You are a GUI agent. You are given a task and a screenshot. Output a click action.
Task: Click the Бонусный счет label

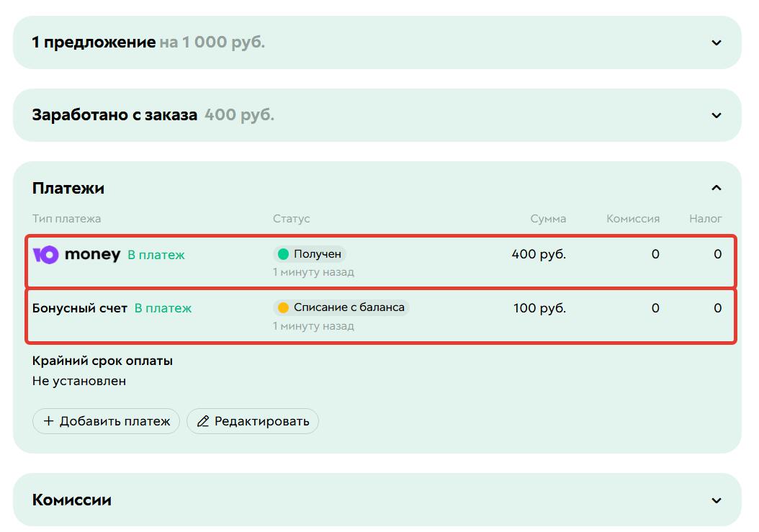pos(80,308)
